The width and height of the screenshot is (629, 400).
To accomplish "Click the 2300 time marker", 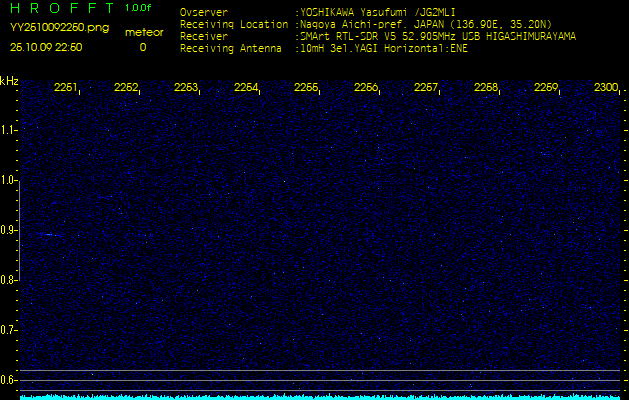I will coord(605,88).
